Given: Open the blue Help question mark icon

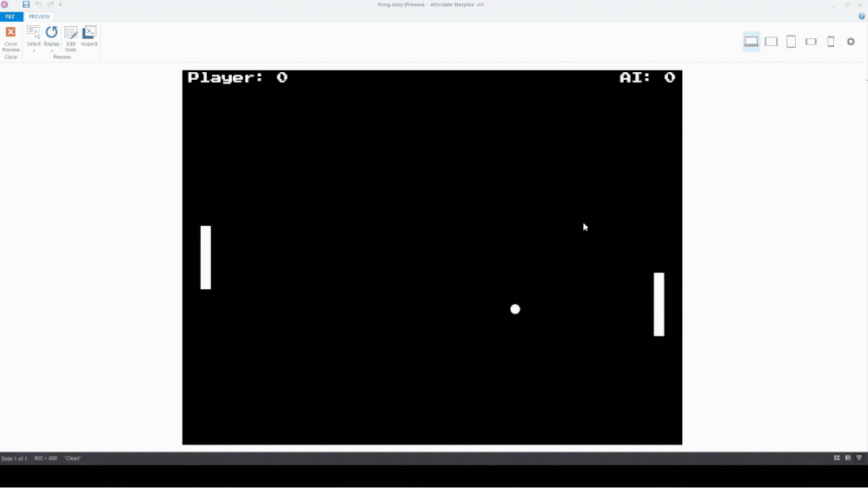Looking at the screenshot, I should (862, 16).
